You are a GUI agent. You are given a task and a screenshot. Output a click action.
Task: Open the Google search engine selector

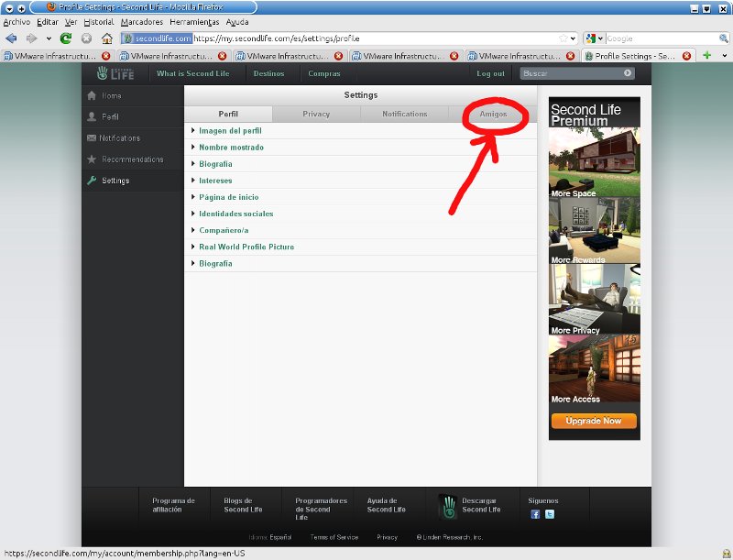point(595,38)
